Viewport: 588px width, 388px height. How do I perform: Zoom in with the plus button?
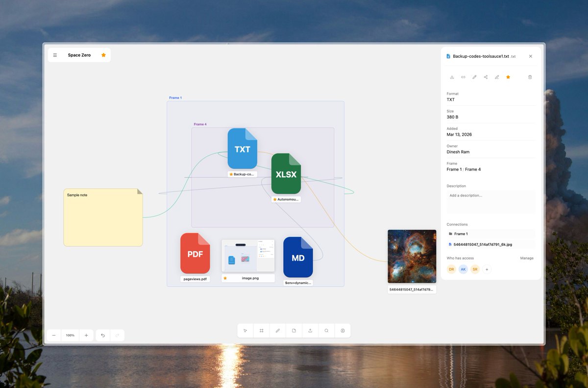pyautogui.click(x=86, y=335)
